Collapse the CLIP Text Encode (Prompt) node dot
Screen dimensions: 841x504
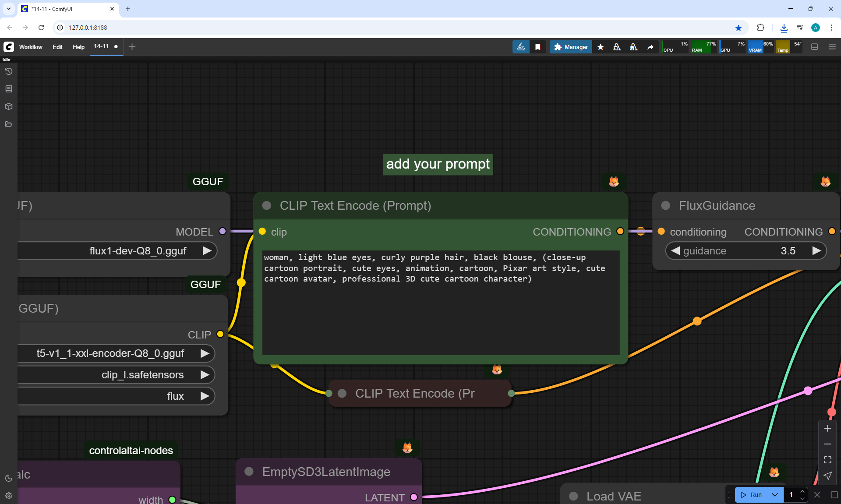click(266, 205)
